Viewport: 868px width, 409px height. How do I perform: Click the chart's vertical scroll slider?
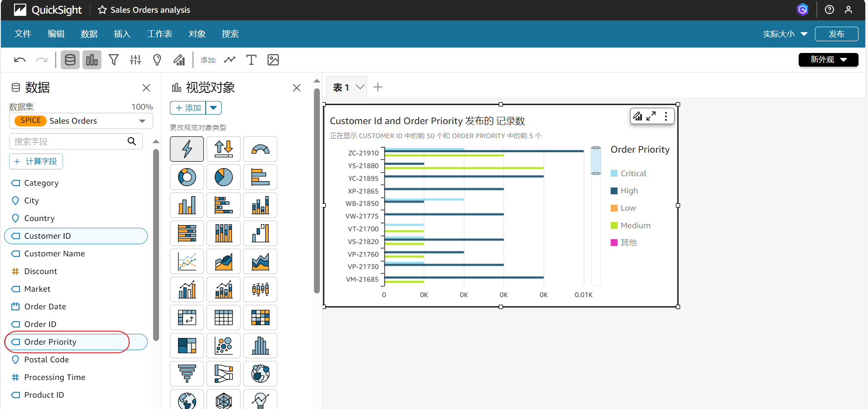coord(596,160)
